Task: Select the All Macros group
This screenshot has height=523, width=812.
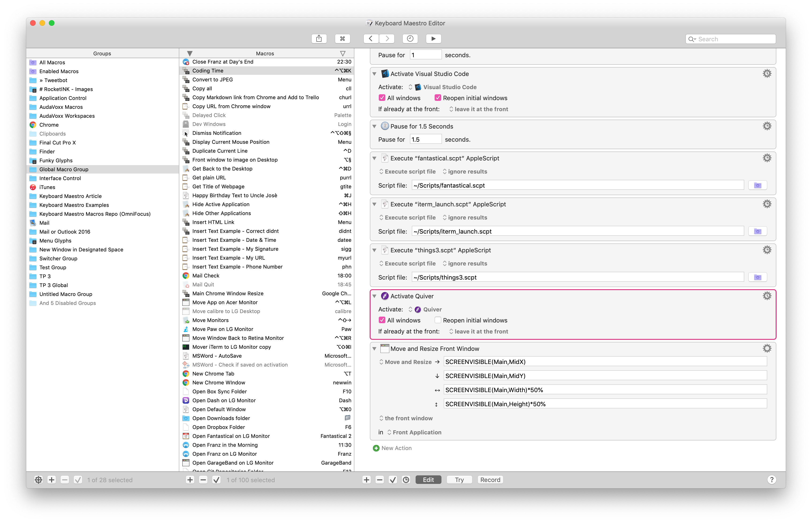Action: (x=103, y=62)
